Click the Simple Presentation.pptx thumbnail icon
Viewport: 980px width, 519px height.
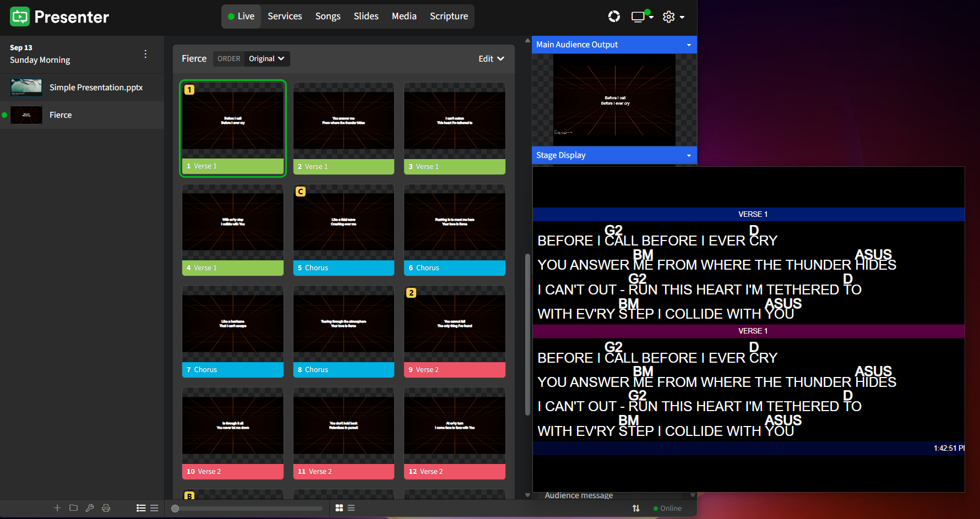point(26,88)
